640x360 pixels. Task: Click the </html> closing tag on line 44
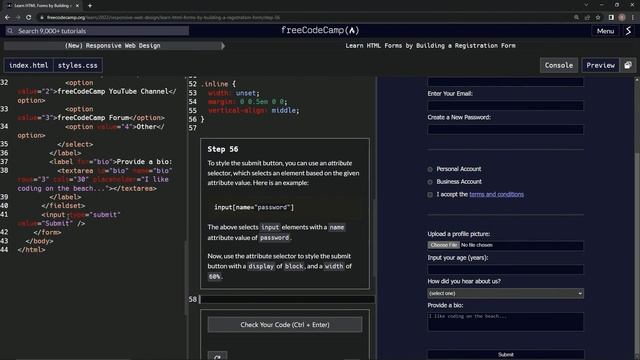[x=31, y=249]
